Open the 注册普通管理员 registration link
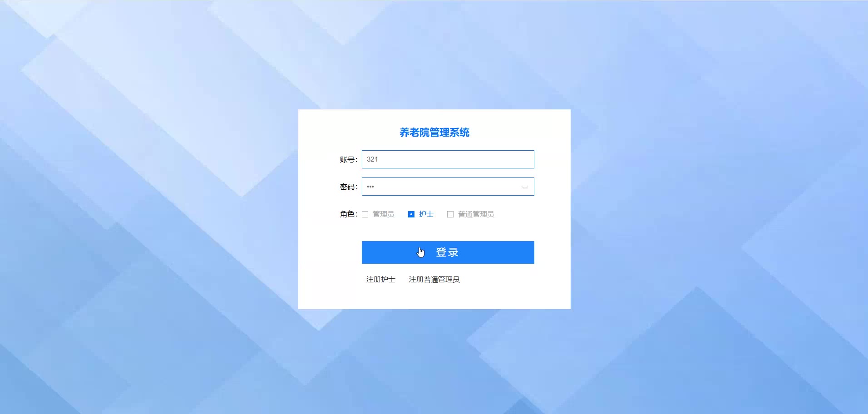Image resolution: width=868 pixels, height=414 pixels. tap(434, 280)
